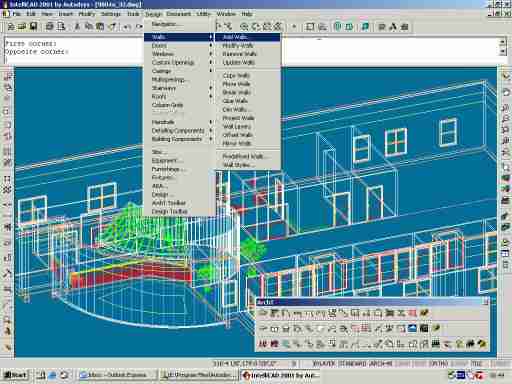The height and width of the screenshot is (384, 512).
Task: Click the Copy toolbar icon
Action: [x=89, y=27]
